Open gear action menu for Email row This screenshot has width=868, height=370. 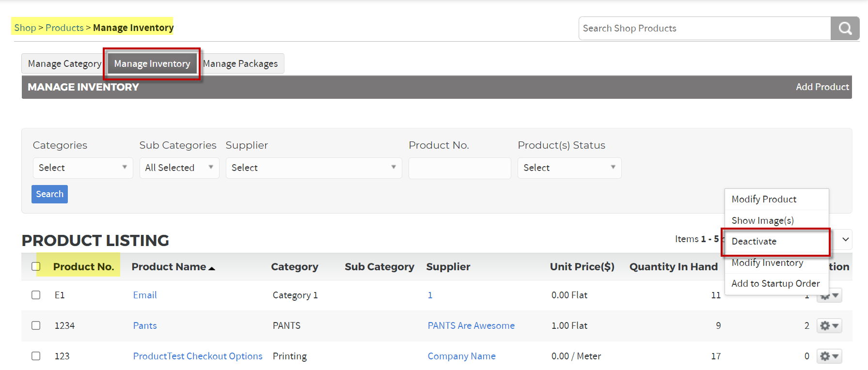(x=829, y=295)
